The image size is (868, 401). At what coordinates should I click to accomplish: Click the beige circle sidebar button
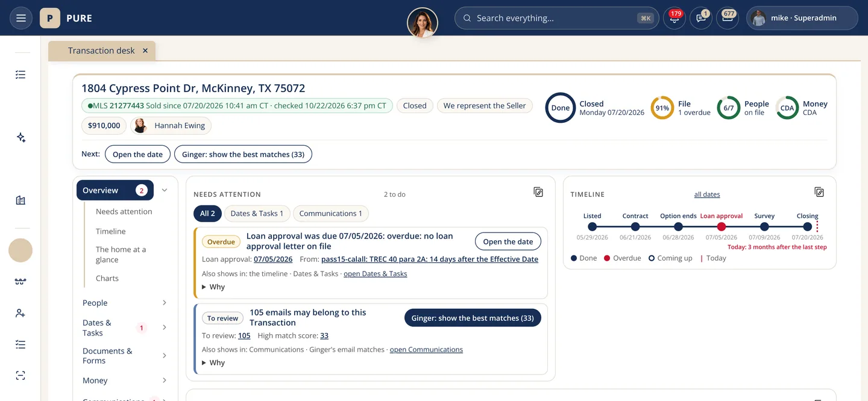20,250
